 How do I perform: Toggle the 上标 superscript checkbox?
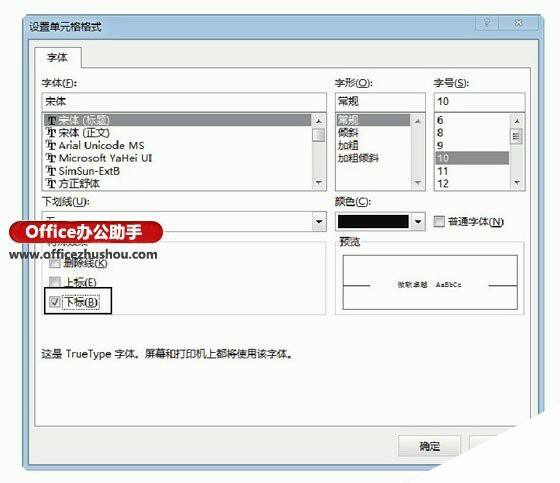click(54, 282)
